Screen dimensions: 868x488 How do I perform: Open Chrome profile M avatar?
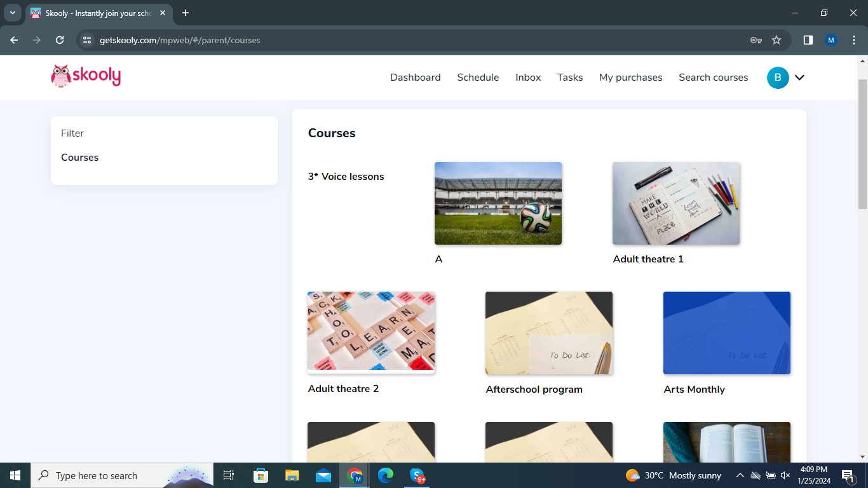831,40
